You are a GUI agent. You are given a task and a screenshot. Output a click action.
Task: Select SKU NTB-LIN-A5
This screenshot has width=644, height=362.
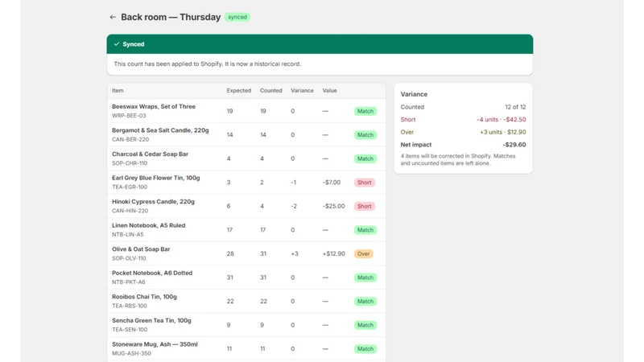128,235
